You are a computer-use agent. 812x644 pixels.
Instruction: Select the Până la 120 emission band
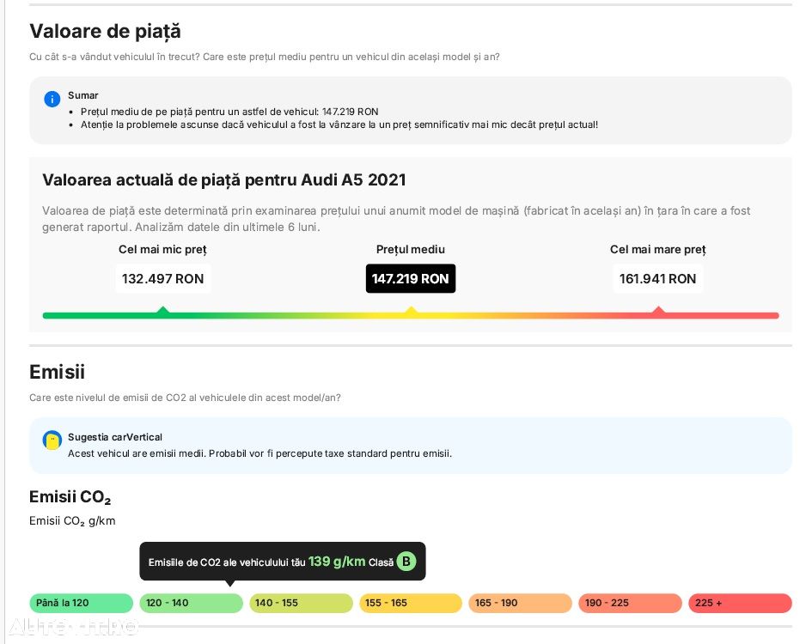tap(82, 603)
